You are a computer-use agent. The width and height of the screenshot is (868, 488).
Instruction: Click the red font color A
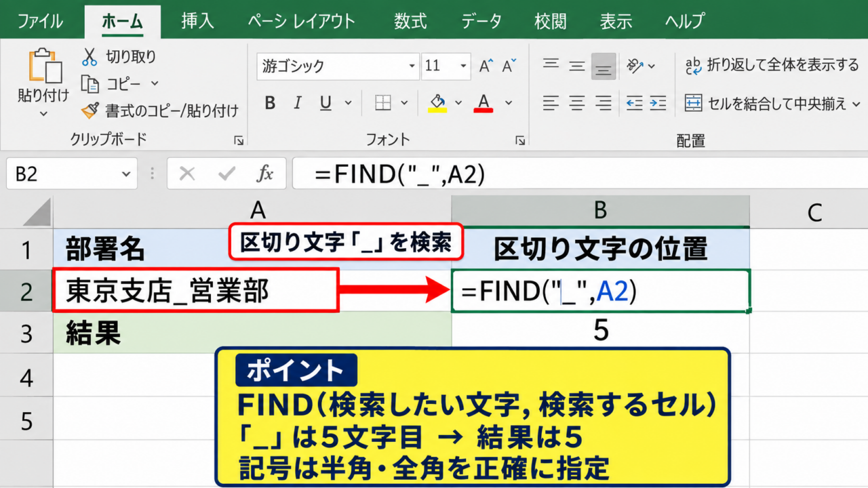pos(484,103)
